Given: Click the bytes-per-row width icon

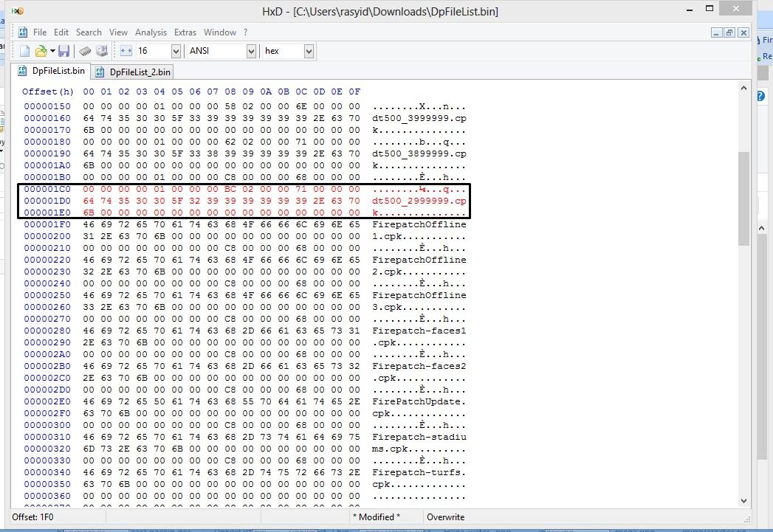Looking at the screenshot, I should tap(126, 51).
